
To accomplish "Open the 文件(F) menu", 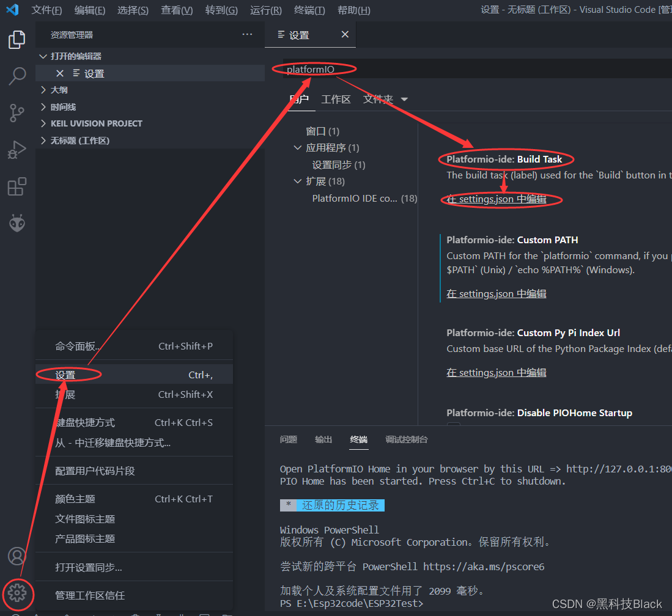I will 46,10.
